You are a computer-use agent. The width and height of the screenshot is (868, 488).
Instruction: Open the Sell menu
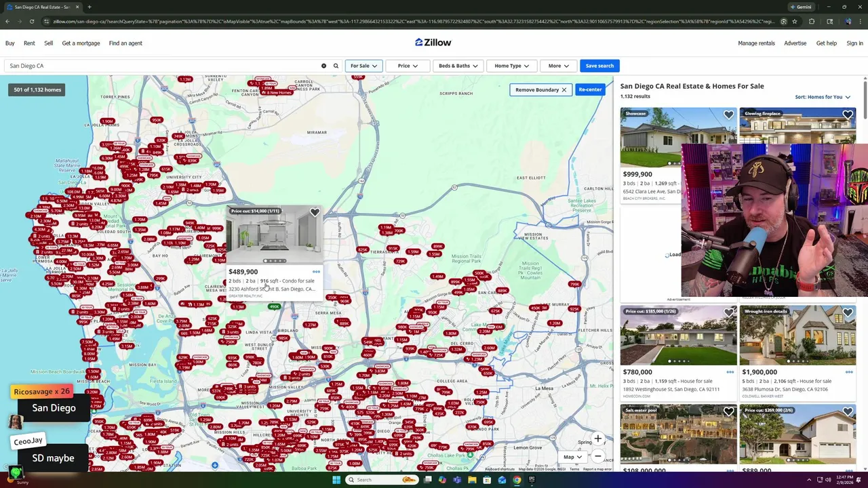(x=48, y=43)
